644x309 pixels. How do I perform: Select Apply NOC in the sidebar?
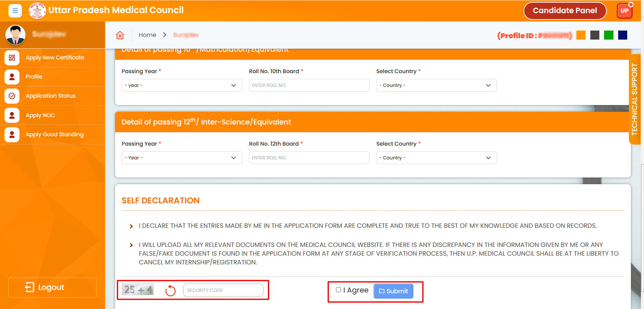coord(40,115)
